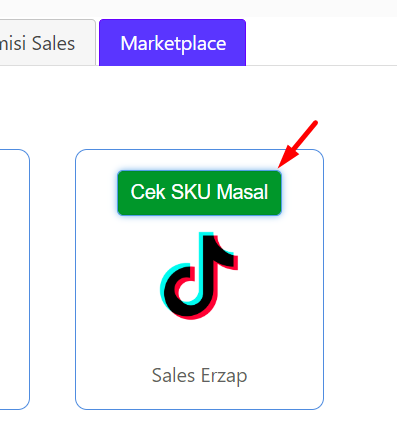Open the TikTok logo in the Sales Erzap card
Viewport: 397px width, 443px height.
tap(199, 276)
